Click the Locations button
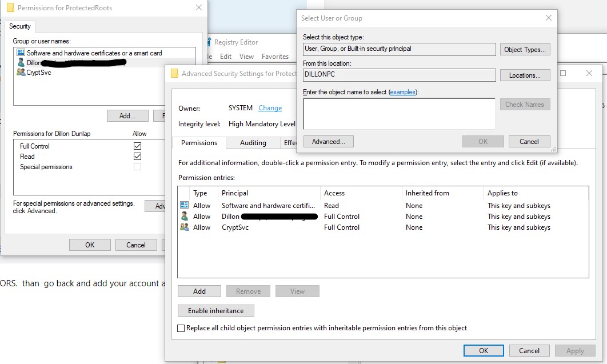This screenshot has width=607, height=364. click(x=525, y=75)
